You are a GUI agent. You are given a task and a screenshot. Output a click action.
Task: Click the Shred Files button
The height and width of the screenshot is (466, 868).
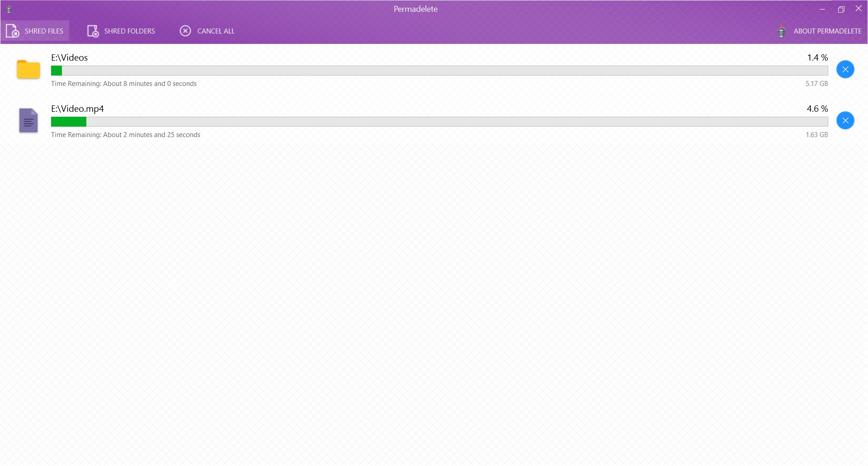click(35, 31)
